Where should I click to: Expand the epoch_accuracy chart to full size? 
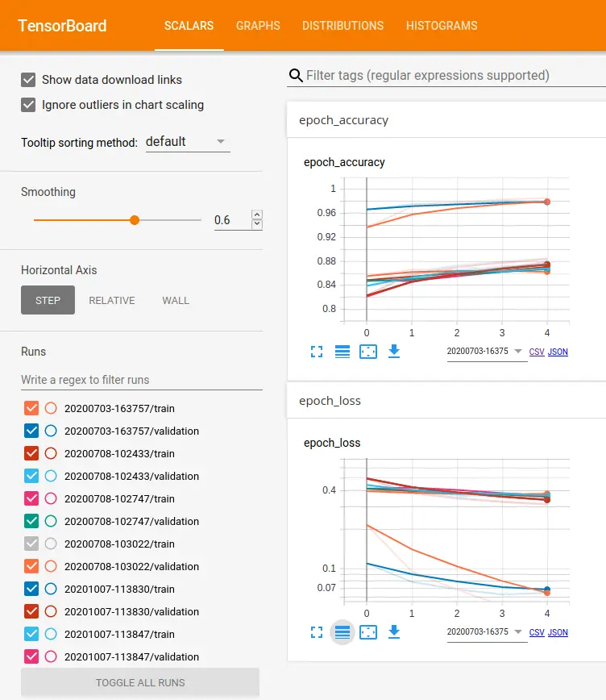pos(317,352)
